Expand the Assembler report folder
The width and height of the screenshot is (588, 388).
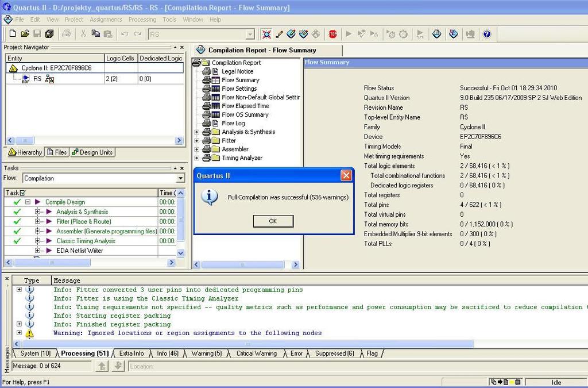(196, 149)
